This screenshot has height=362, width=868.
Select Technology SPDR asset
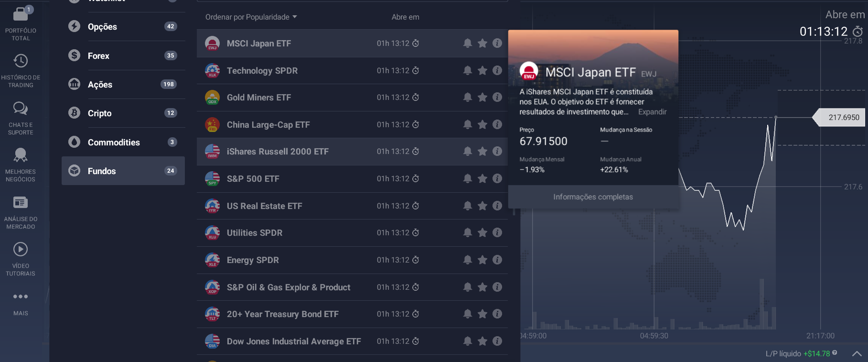point(352,70)
